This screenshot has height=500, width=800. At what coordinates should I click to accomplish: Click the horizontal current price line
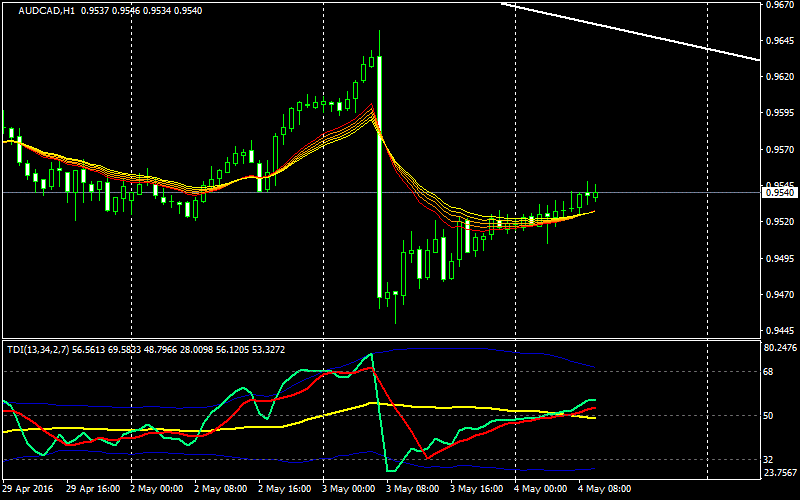pyautogui.click(x=680, y=192)
